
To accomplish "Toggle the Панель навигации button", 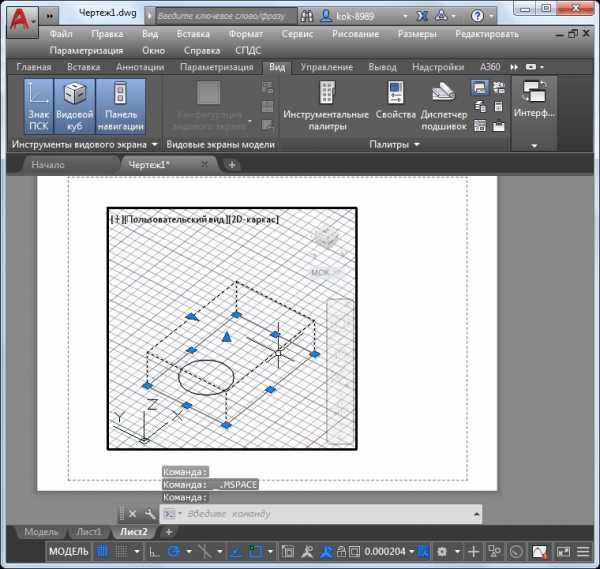I will click(x=120, y=106).
